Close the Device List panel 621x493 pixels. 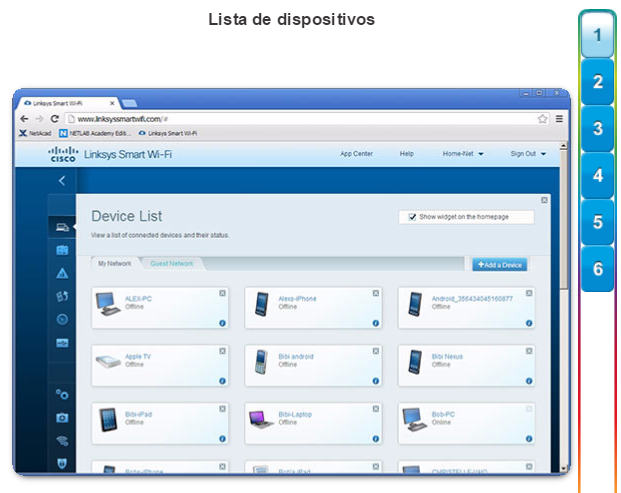pos(544,200)
